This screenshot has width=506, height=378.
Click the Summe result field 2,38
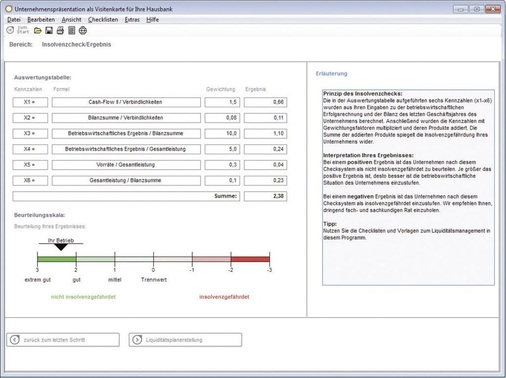tap(265, 196)
